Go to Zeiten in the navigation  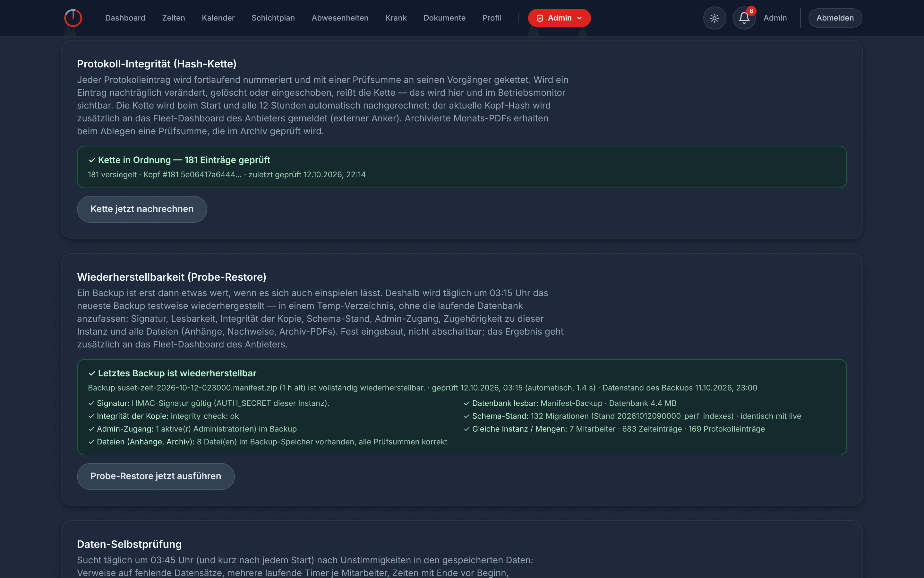point(173,18)
